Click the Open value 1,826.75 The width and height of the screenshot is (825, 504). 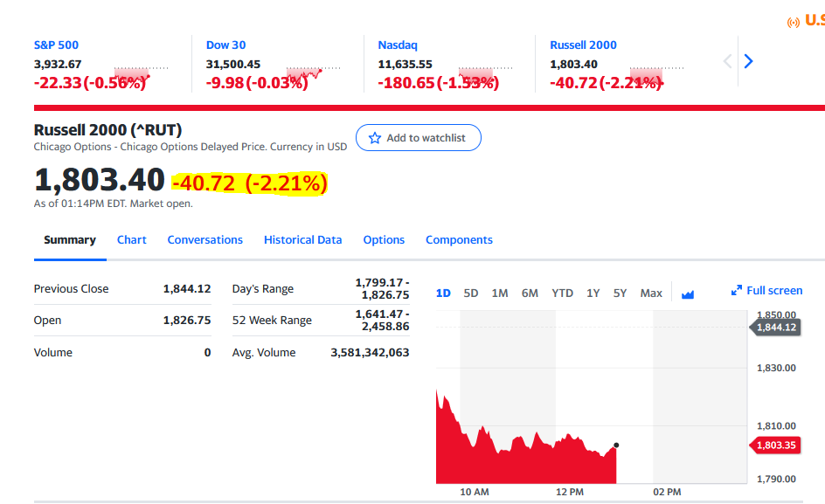point(187,321)
